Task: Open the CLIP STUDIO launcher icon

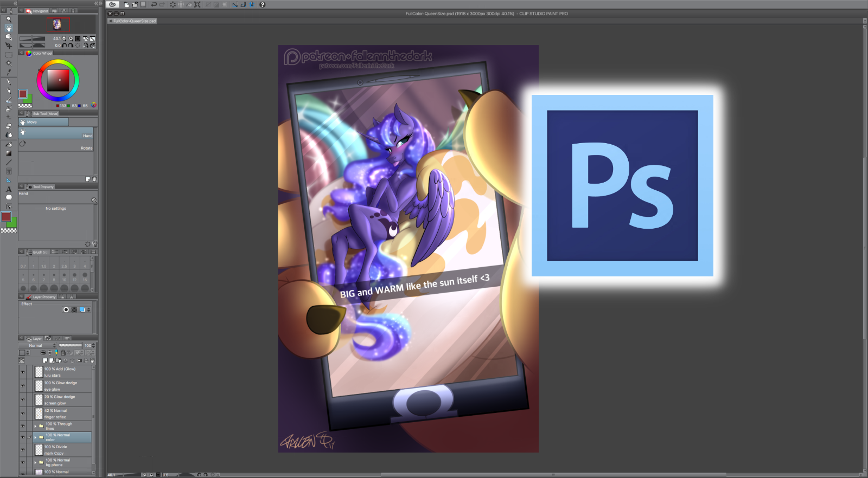Action: [113, 4]
